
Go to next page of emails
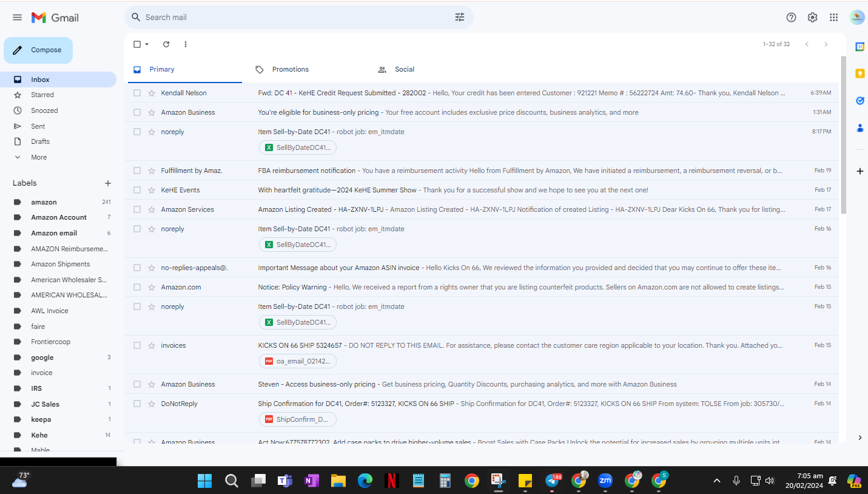click(x=826, y=44)
